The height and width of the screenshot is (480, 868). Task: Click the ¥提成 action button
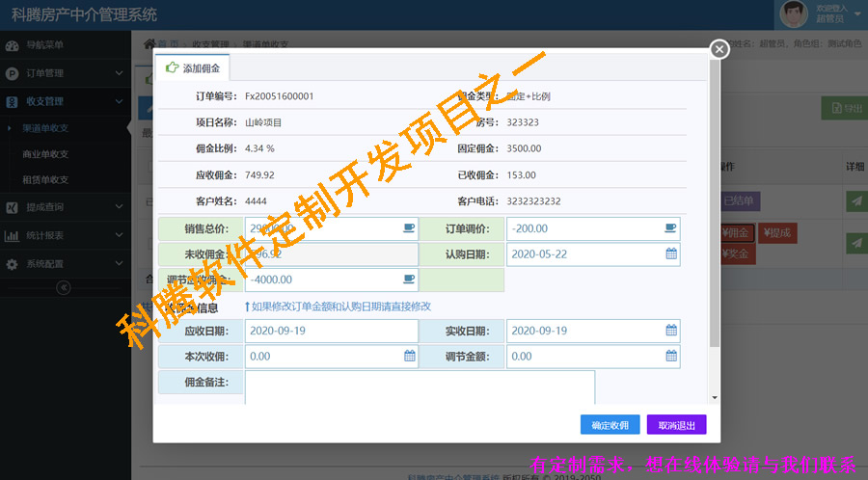coord(777,233)
